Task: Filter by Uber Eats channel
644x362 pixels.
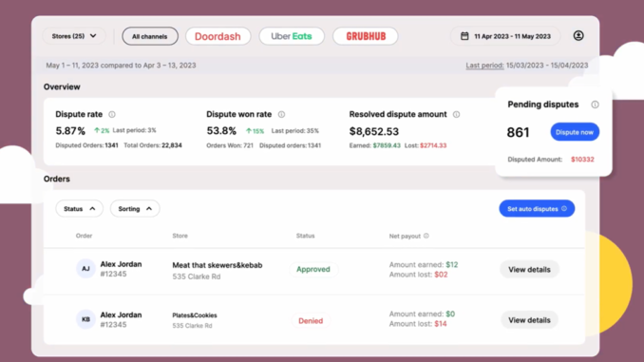Action: tap(292, 36)
